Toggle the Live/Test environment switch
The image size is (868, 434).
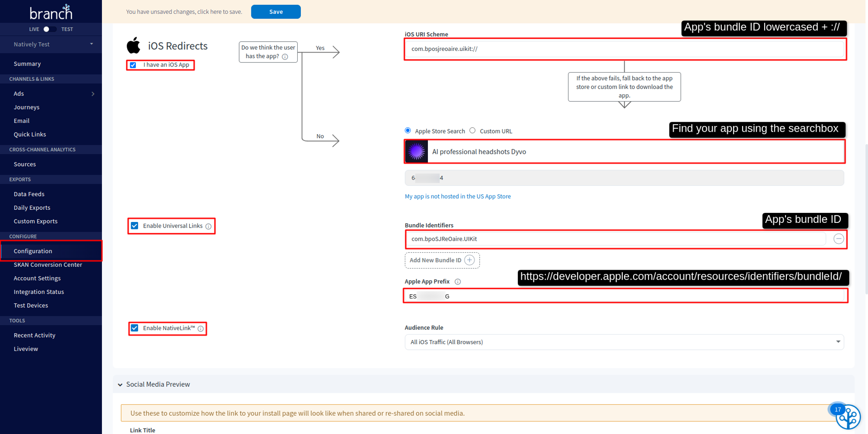click(x=49, y=29)
